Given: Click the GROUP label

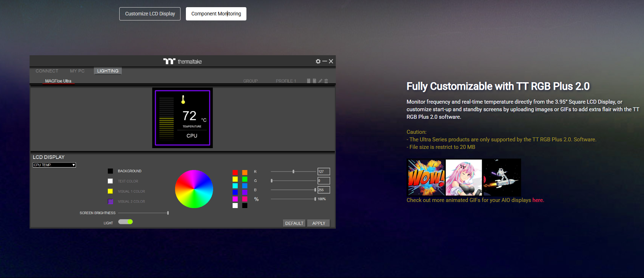Looking at the screenshot, I should point(250,81).
